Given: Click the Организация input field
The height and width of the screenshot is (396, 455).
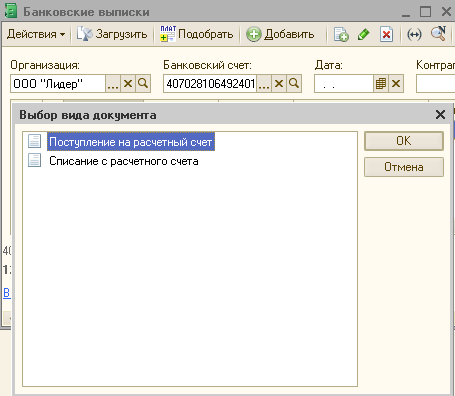Looking at the screenshot, I should pyautogui.click(x=58, y=83).
